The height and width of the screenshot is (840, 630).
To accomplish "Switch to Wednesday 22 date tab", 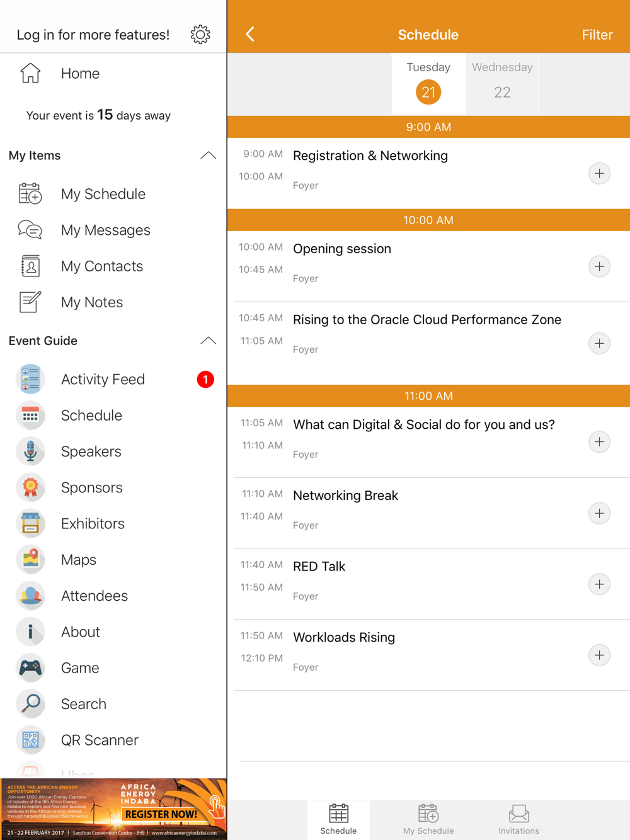I will 502,83.
